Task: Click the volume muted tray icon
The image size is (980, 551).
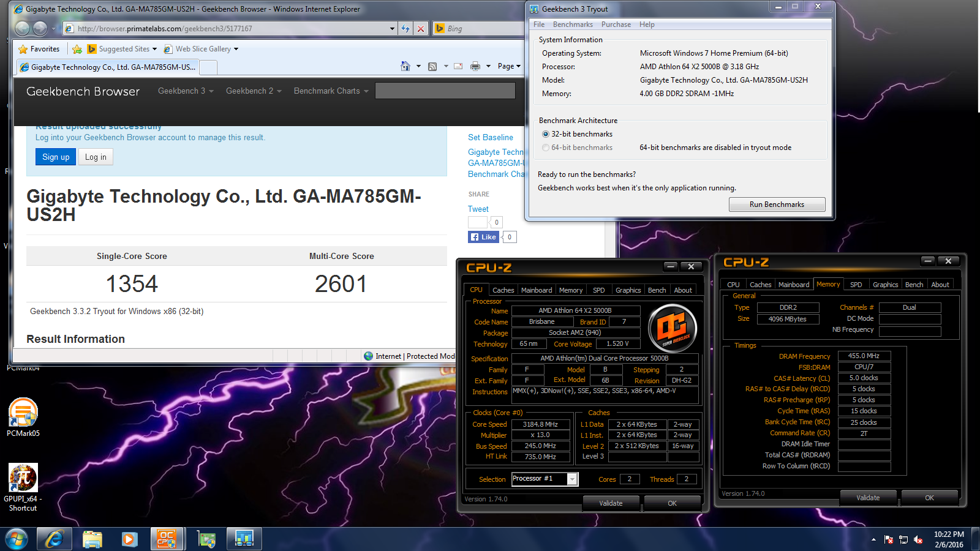Action: [918, 539]
